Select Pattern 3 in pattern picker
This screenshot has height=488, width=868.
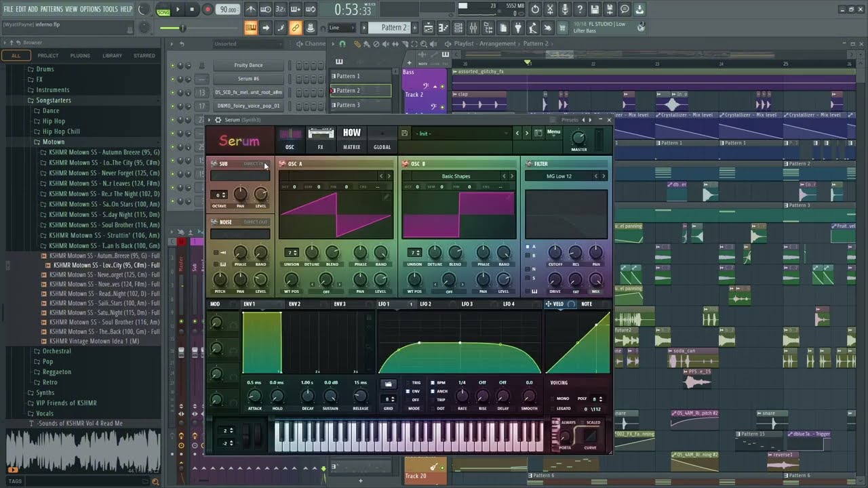point(361,105)
